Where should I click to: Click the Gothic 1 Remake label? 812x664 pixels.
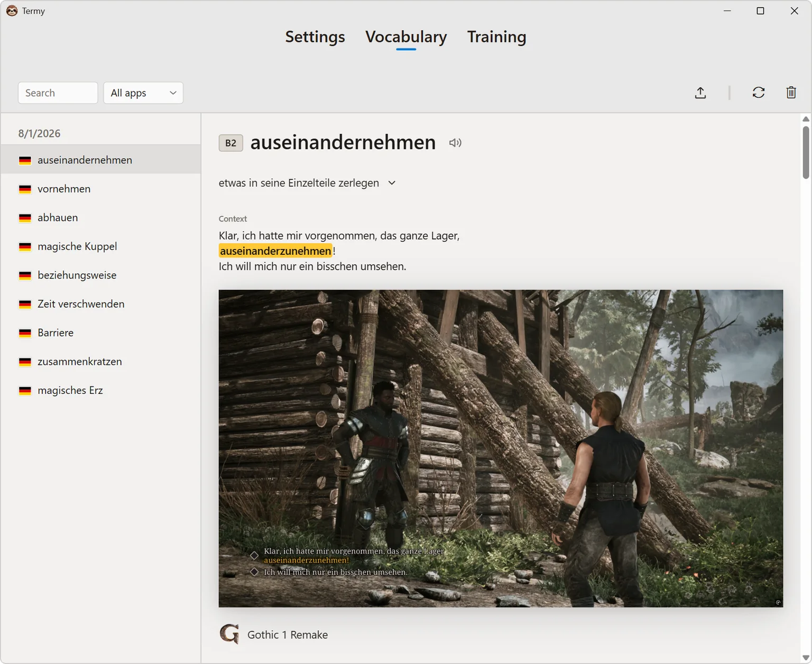pyautogui.click(x=288, y=634)
